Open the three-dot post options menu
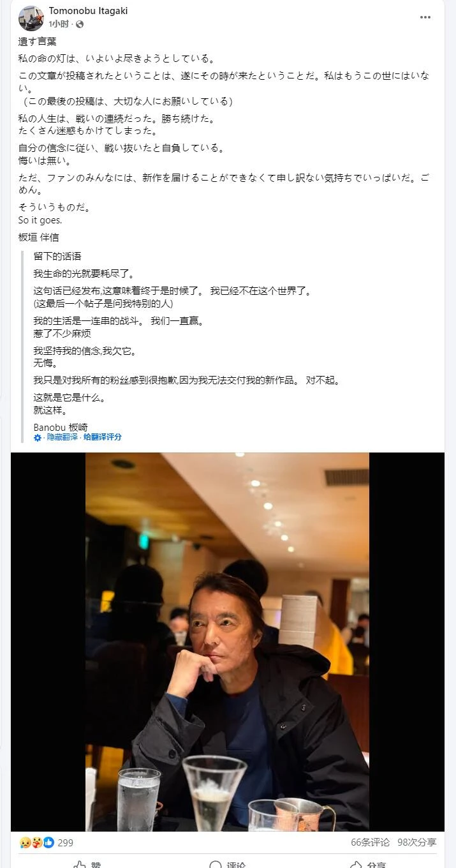This screenshot has width=456, height=868. (425, 17)
